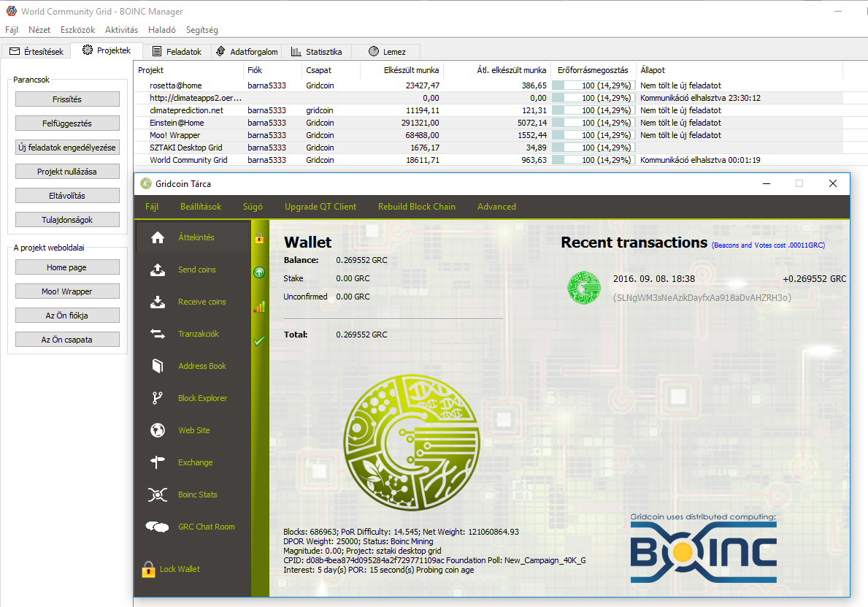Select the climateprediction.net project row
The width and height of the screenshot is (868, 607).
(x=488, y=110)
